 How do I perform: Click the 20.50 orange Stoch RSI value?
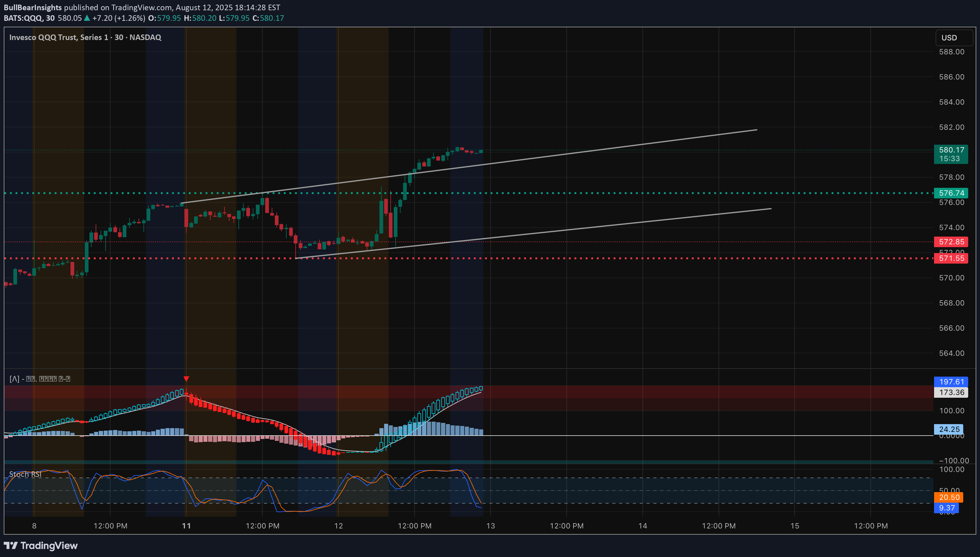[949, 497]
